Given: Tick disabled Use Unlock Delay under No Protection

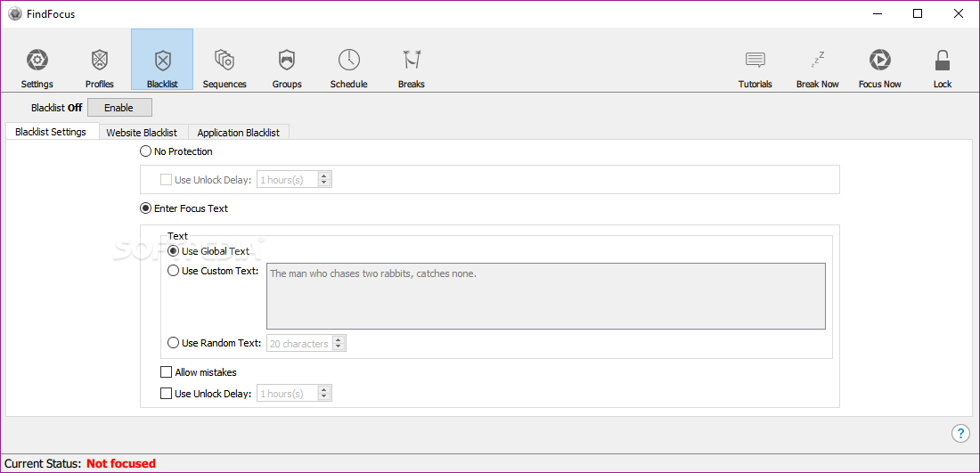Looking at the screenshot, I should point(167,180).
